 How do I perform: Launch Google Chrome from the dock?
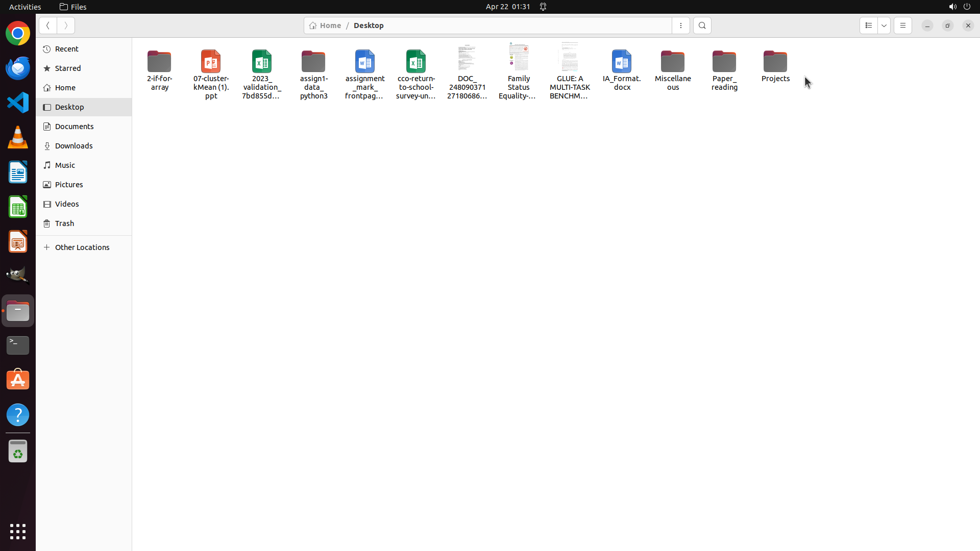[18, 34]
